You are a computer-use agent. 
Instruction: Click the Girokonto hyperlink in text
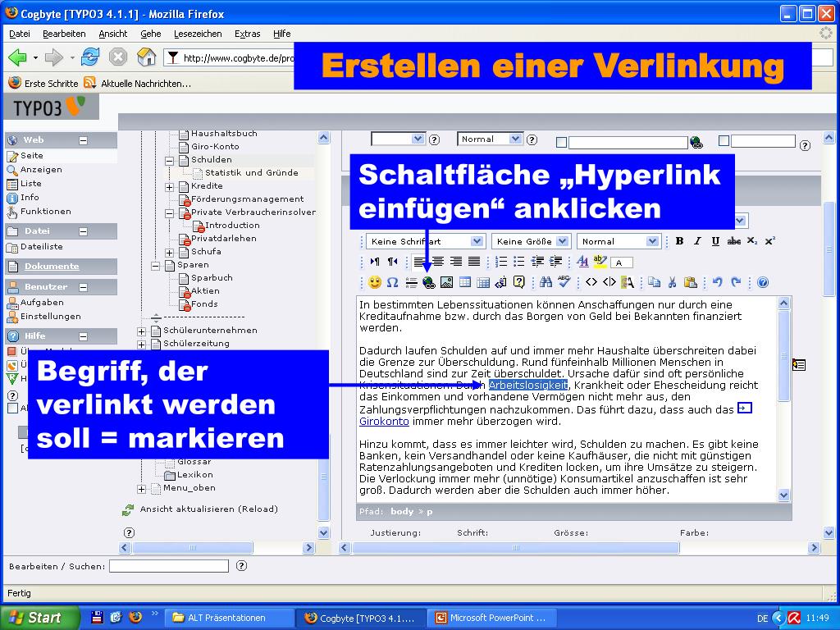click(384, 421)
